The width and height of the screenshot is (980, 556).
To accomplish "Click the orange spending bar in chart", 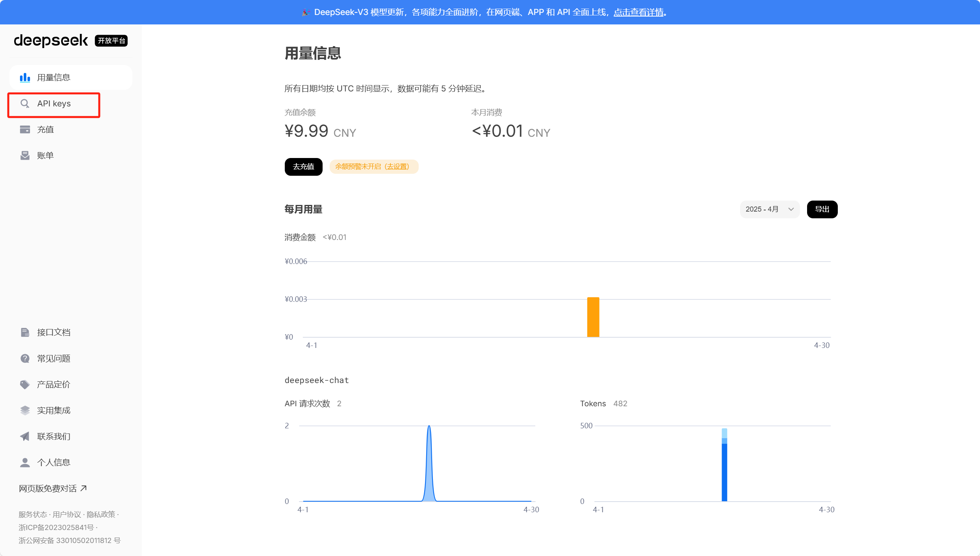I will click(593, 317).
